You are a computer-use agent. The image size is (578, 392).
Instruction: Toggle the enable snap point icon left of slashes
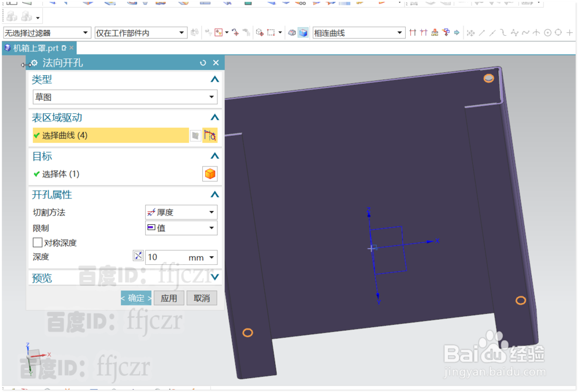pyautogui.click(x=470, y=33)
